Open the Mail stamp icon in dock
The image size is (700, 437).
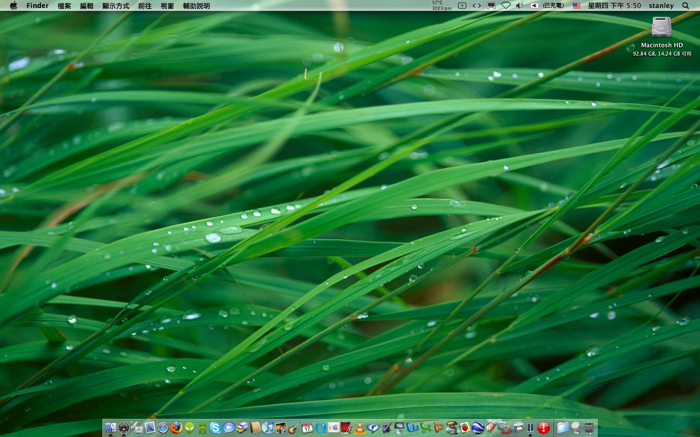pos(150,428)
